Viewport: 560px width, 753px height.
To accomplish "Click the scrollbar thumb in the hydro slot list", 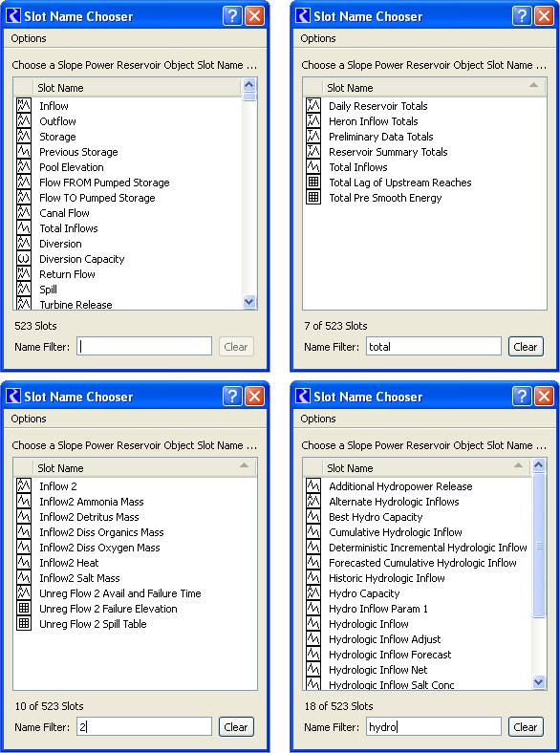I will point(539,545).
